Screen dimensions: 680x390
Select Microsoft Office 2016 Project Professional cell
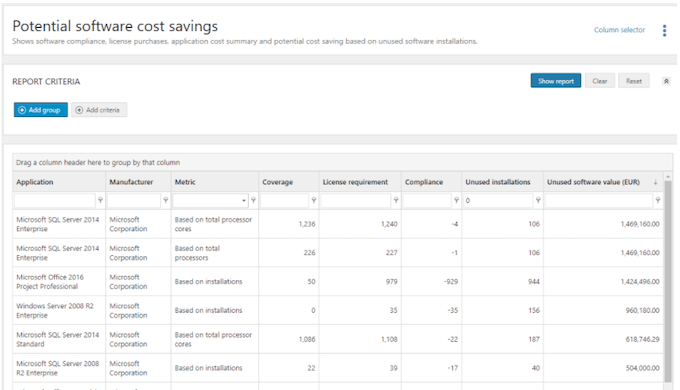tap(59, 282)
